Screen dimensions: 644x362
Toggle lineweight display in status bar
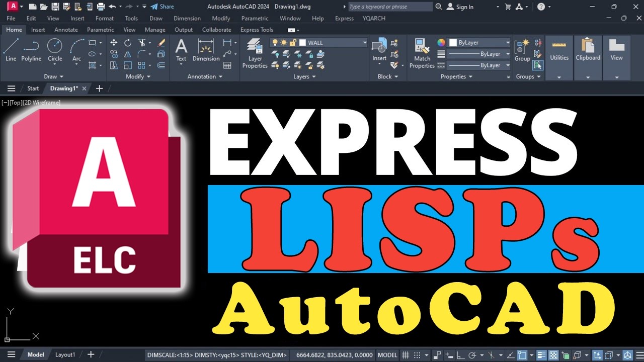541,354
